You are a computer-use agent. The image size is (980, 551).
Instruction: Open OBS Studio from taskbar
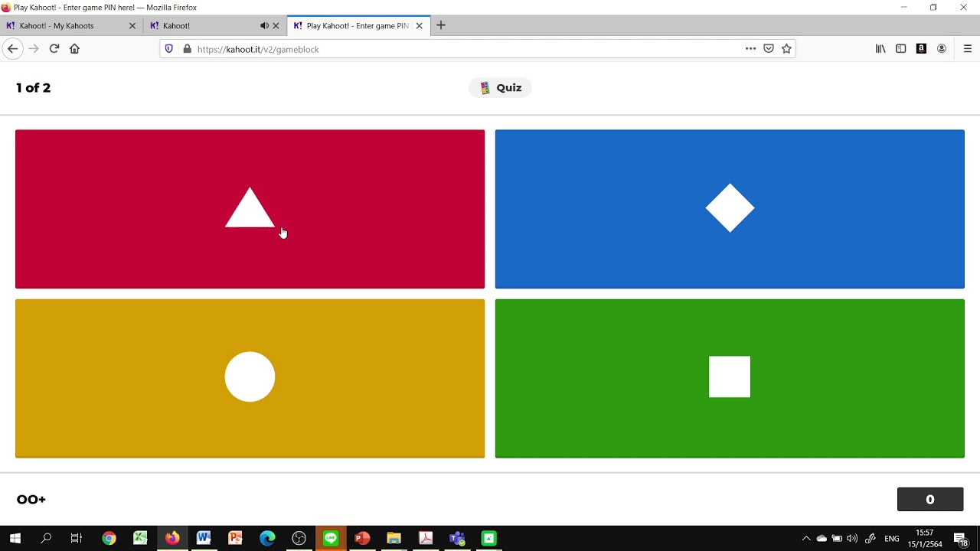[299, 539]
